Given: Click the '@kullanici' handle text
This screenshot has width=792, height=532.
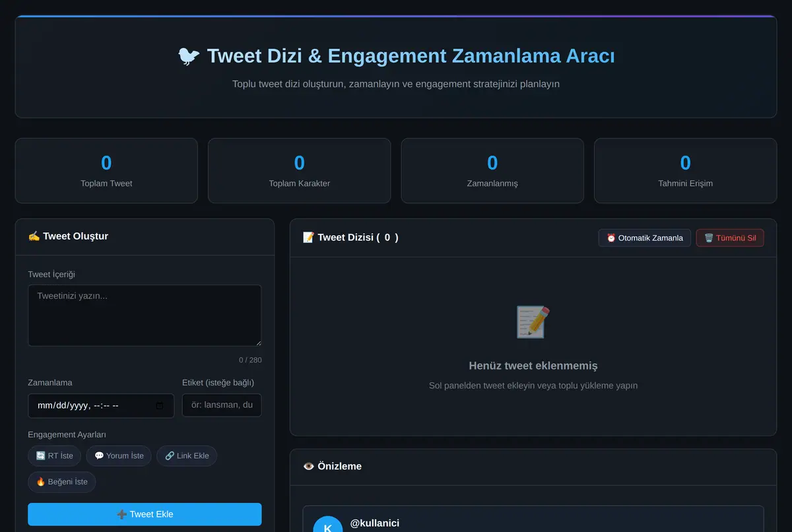Looking at the screenshot, I should (375, 523).
